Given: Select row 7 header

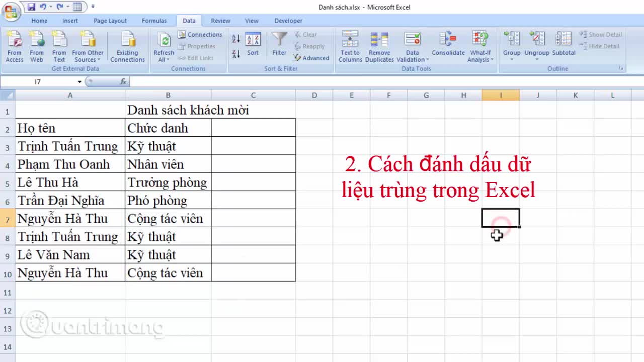Looking at the screenshot, I should (x=8, y=219).
